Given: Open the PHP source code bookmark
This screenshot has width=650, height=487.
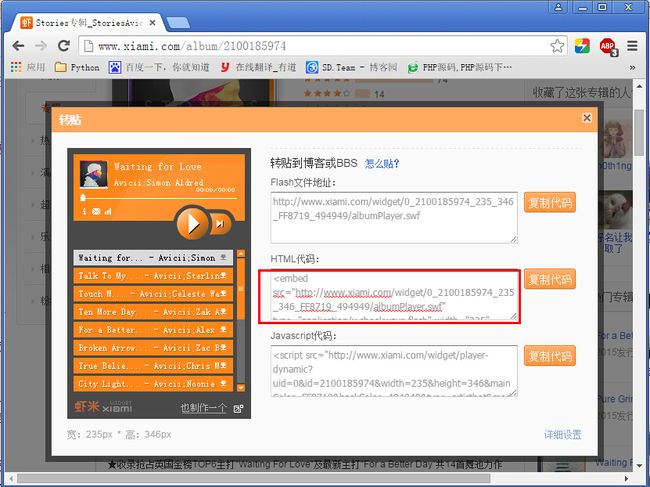Looking at the screenshot, I should (x=459, y=67).
